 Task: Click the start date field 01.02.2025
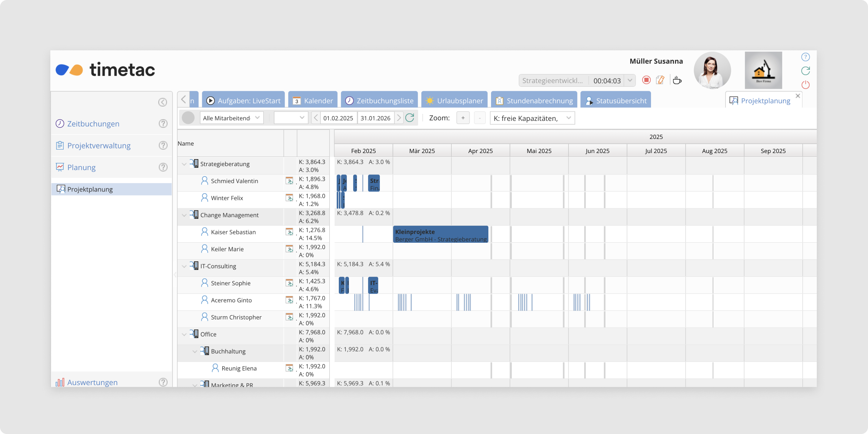(x=338, y=118)
